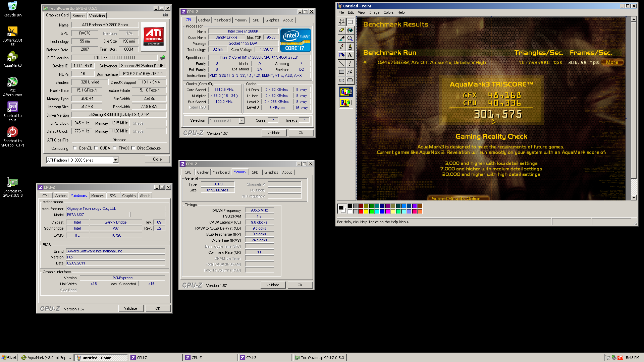Click the Paint vertical scrollbar up arrow
Image resolution: width=644 pixels, height=362 pixels.
point(634,19)
